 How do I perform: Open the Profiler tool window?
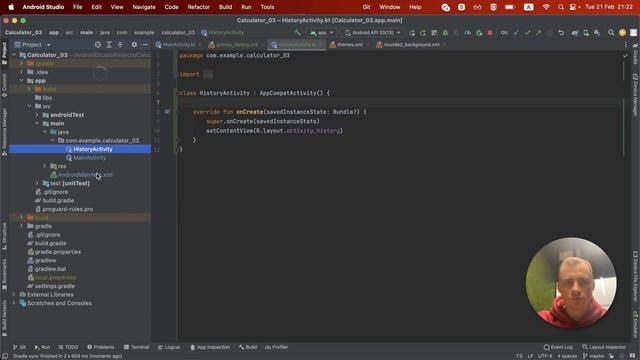coord(276,347)
